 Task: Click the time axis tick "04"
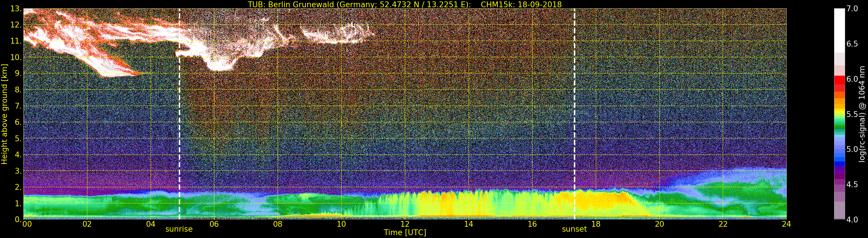(151, 224)
